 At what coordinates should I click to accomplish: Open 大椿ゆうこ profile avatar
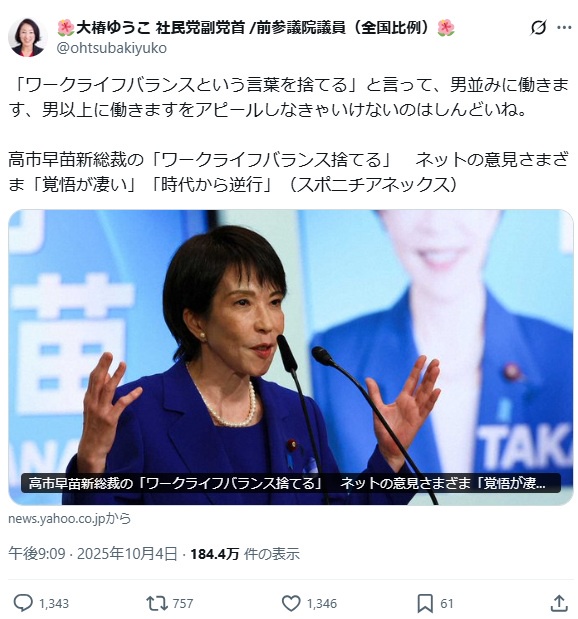click(27, 38)
